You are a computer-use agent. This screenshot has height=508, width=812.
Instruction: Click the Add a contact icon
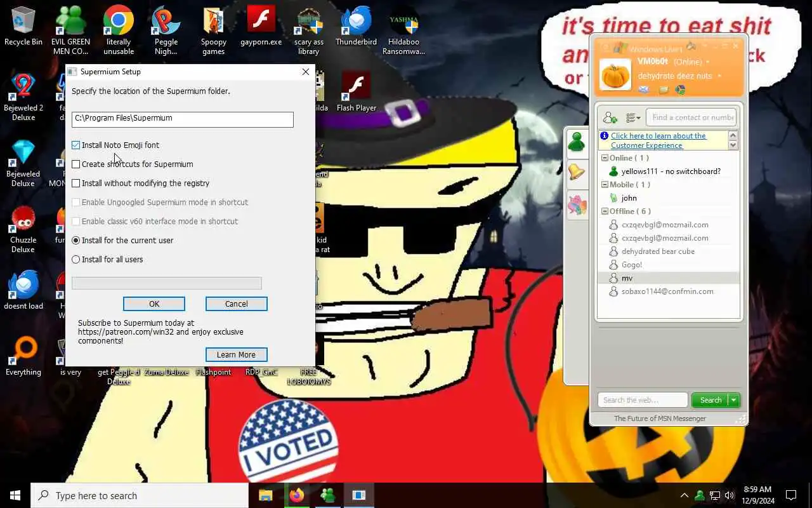click(610, 117)
